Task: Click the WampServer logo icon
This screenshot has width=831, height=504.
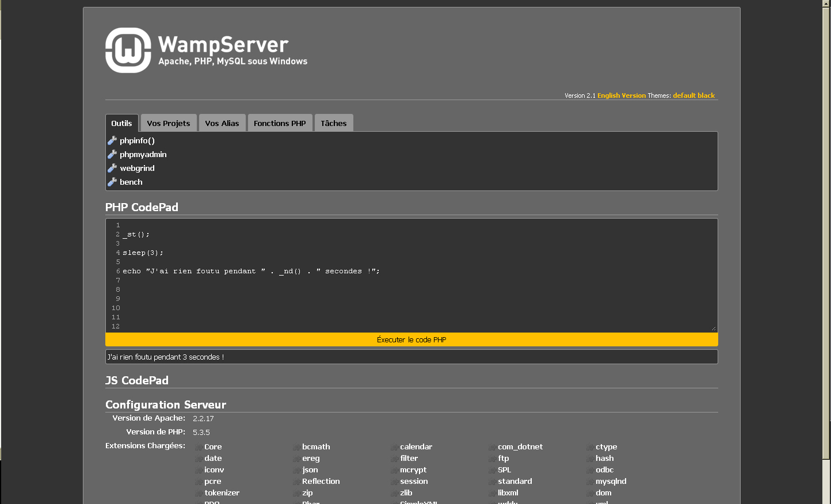Action: [x=128, y=51]
